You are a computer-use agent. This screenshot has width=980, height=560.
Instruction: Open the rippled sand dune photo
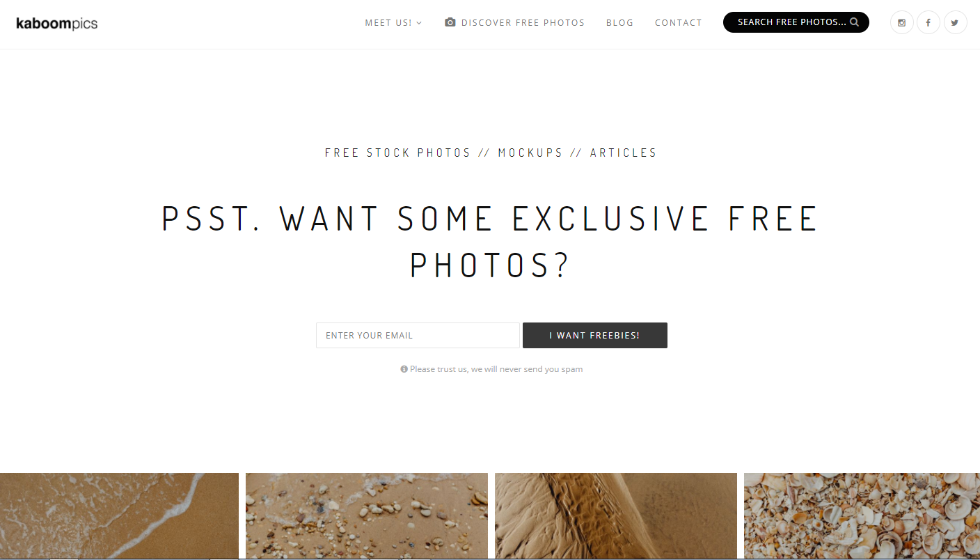point(616,515)
